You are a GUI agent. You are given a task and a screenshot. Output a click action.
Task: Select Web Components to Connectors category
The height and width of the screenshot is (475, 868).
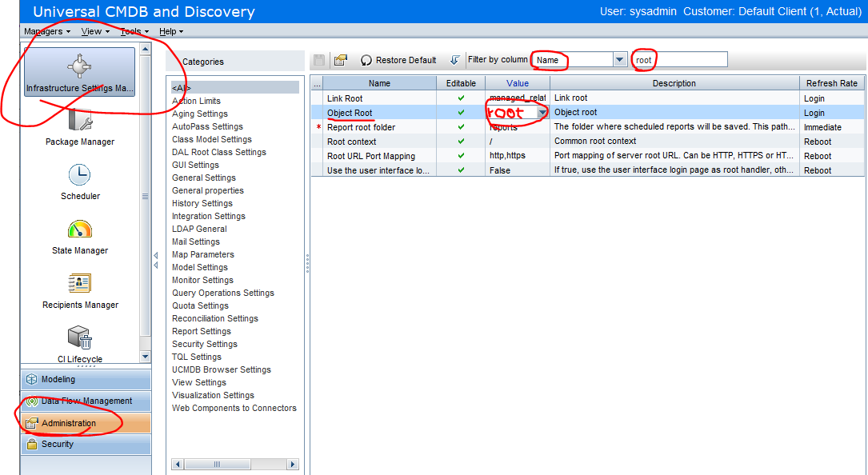234,408
